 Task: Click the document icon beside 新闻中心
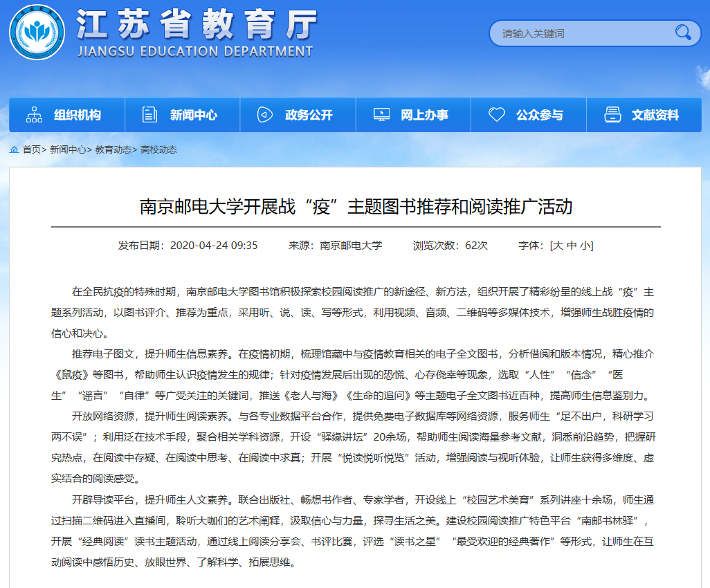point(149,115)
